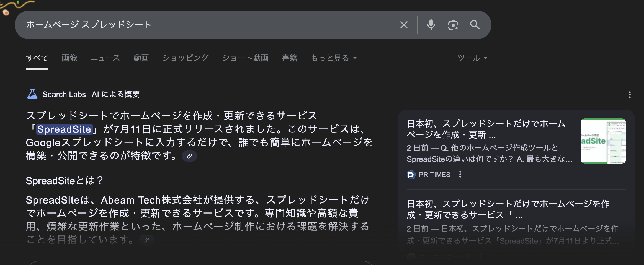The height and width of the screenshot is (265, 644).
Task: Click the SpreadSite article thumbnail image
Action: [603, 141]
